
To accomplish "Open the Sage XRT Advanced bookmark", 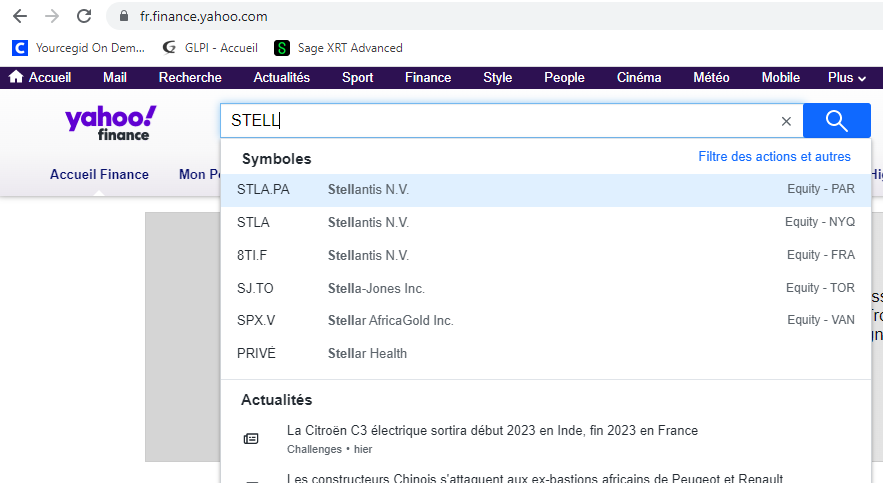I will (x=338, y=48).
